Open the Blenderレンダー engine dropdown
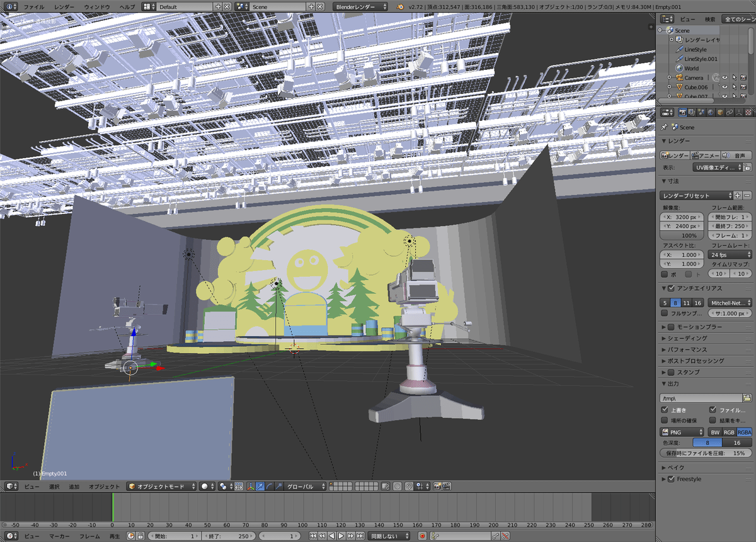The width and height of the screenshot is (756, 542). [359, 6]
